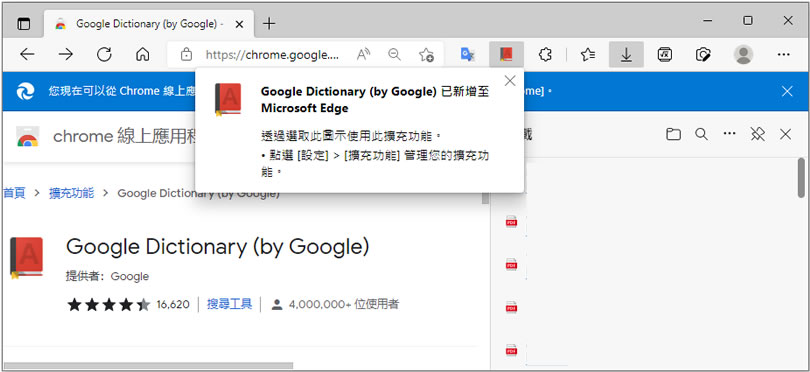
Task: Open the browser essentials icon
Action: 704,54
